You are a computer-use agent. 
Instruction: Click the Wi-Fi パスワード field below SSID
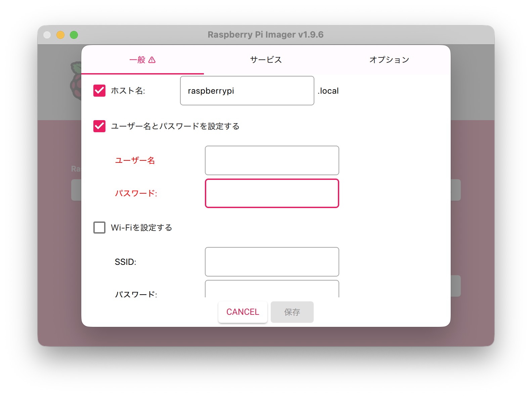tap(272, 290)
